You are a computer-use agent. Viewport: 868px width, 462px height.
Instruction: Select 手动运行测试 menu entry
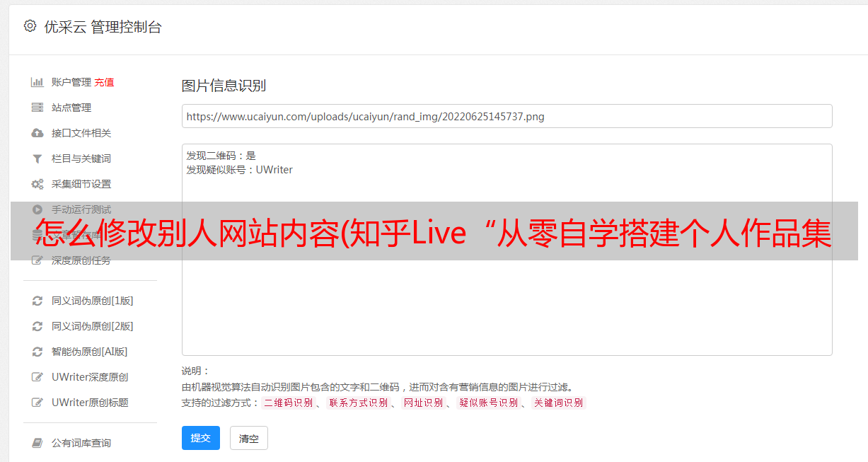click(81, 209)
